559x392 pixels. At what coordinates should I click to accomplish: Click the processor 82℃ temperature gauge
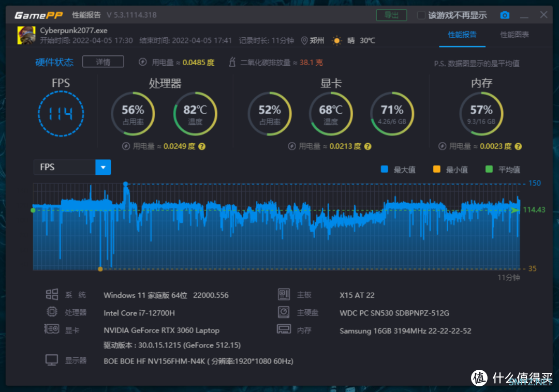point(195,114)
